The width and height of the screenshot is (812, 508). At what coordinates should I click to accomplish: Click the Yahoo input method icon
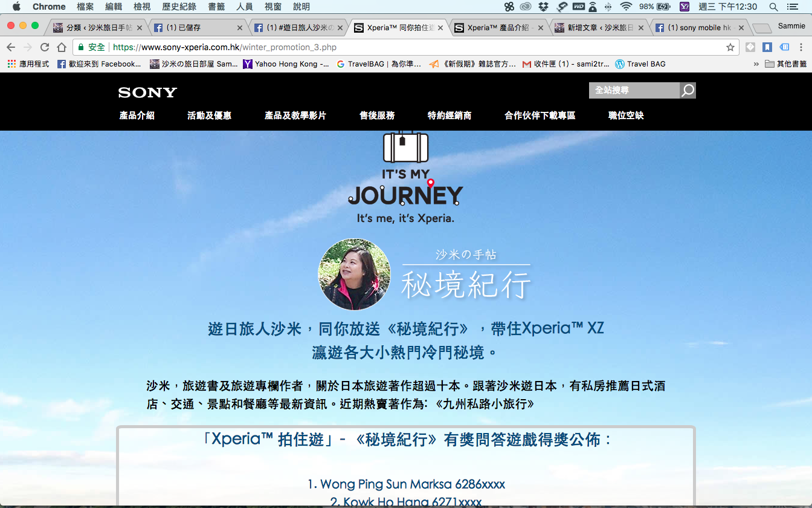685,7
